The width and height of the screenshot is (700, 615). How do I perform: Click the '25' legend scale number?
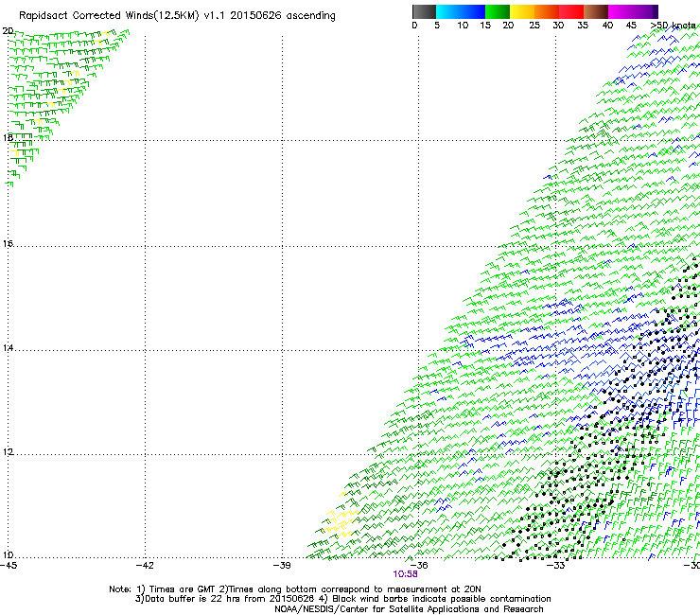click(534, 26)
